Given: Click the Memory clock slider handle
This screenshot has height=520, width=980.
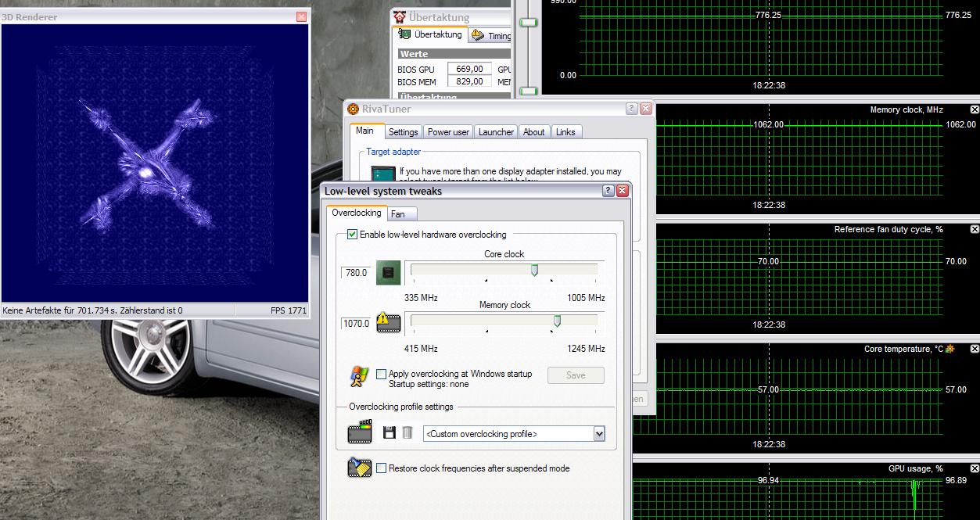Looking at the screenshot, I should [x=557, y=321].
